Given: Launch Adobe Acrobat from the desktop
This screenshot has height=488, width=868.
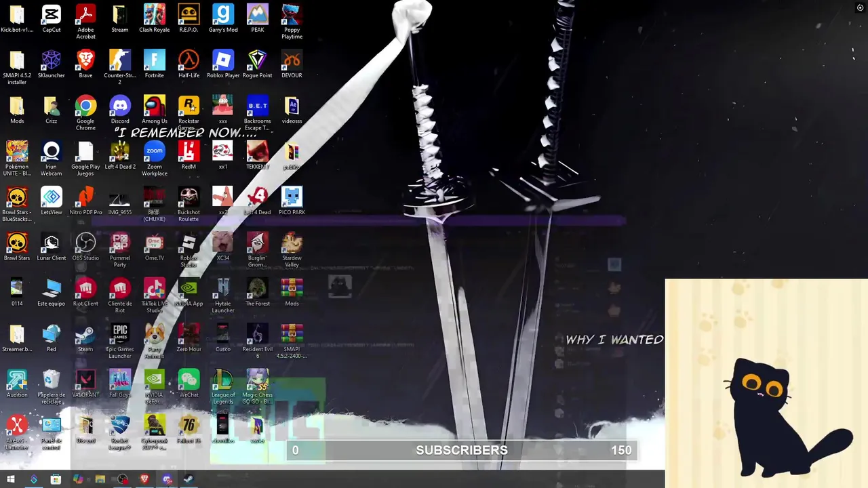Looking at the screenshot, I should (85, 22).
